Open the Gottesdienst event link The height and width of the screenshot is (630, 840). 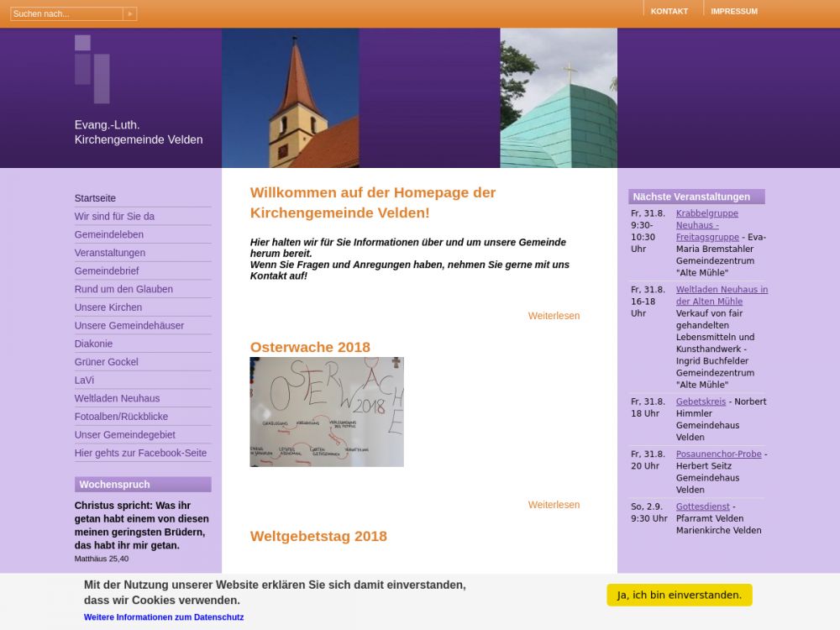point(702,507)
